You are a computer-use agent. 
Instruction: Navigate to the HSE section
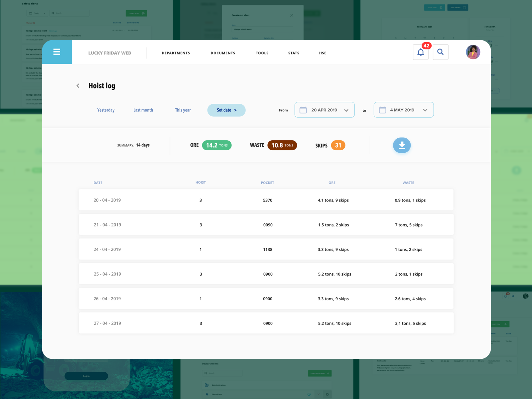322,53
